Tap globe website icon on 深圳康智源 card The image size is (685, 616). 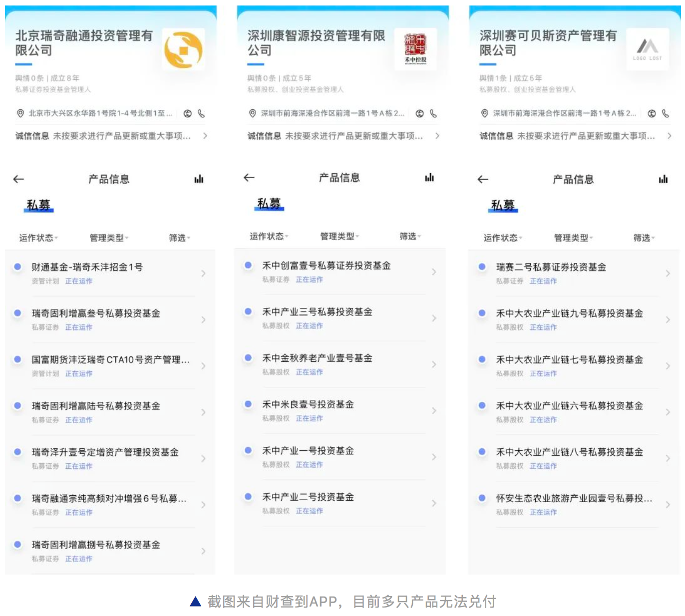[420, 113]
